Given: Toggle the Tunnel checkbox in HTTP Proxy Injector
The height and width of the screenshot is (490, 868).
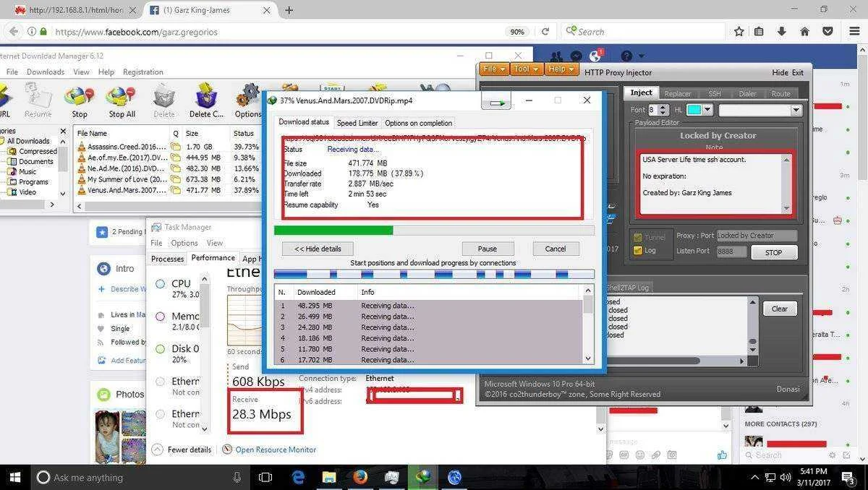Looking at the screenshot, I should point(637,236).
